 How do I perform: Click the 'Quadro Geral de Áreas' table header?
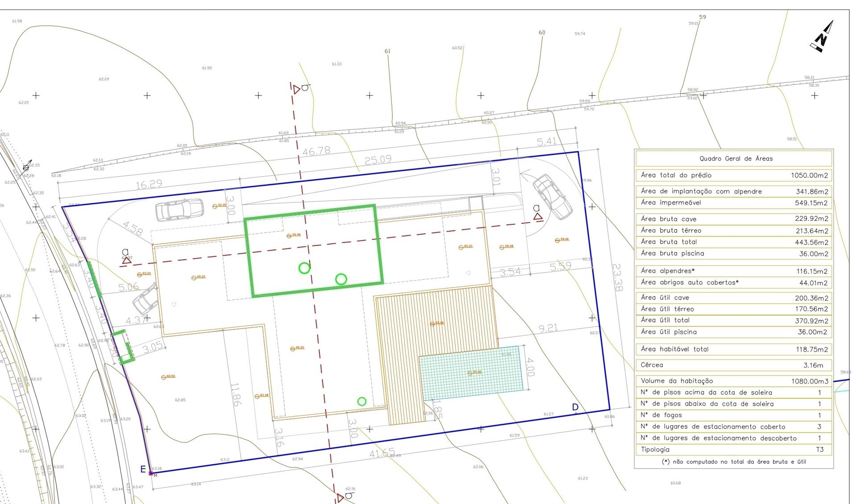(x=735, y=159)
